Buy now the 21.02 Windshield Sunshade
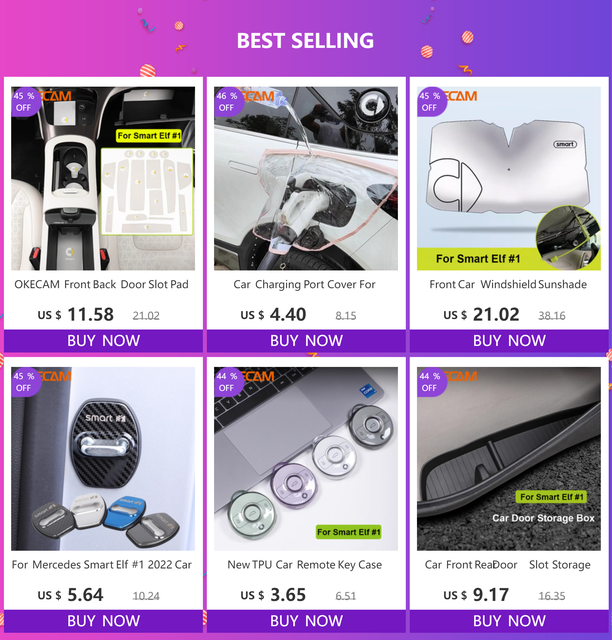 pyautogui.click(x=509, y=341)
